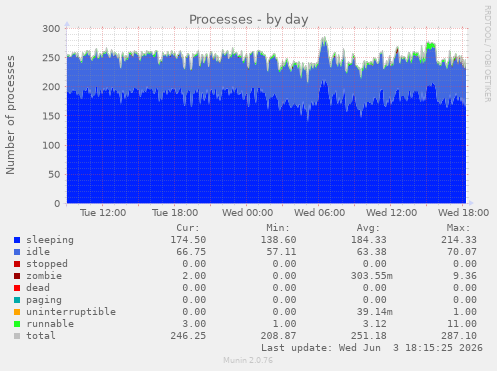Click the 'sleeping' legend label
The width and height of the screenshot is (497, 371).
tap(50, 240)
